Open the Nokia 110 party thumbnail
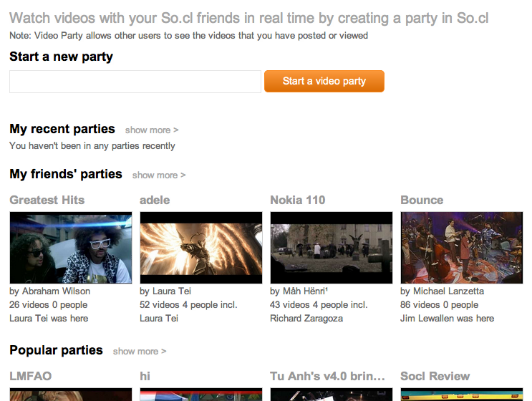Viewport: 532px width, 401px height. [332, 248]
